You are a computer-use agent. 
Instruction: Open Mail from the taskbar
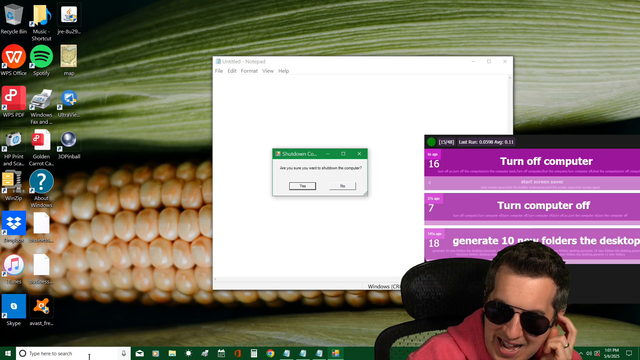(140, 353)
